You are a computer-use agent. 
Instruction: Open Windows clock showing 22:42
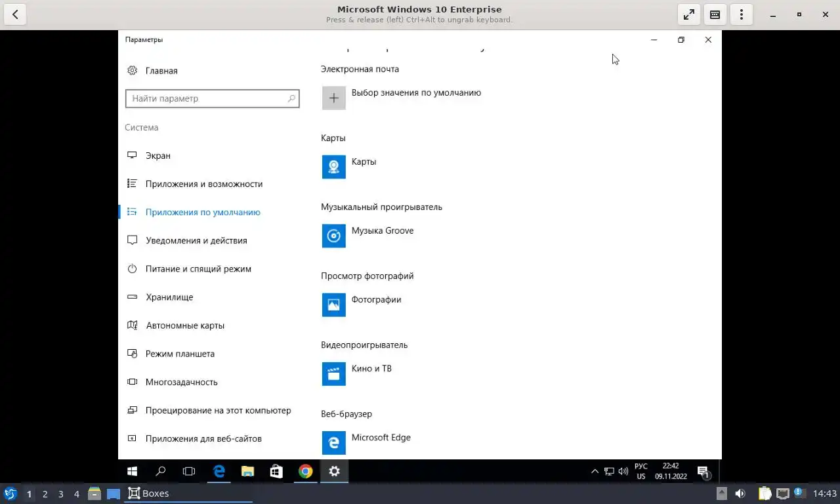click(671, 471)
